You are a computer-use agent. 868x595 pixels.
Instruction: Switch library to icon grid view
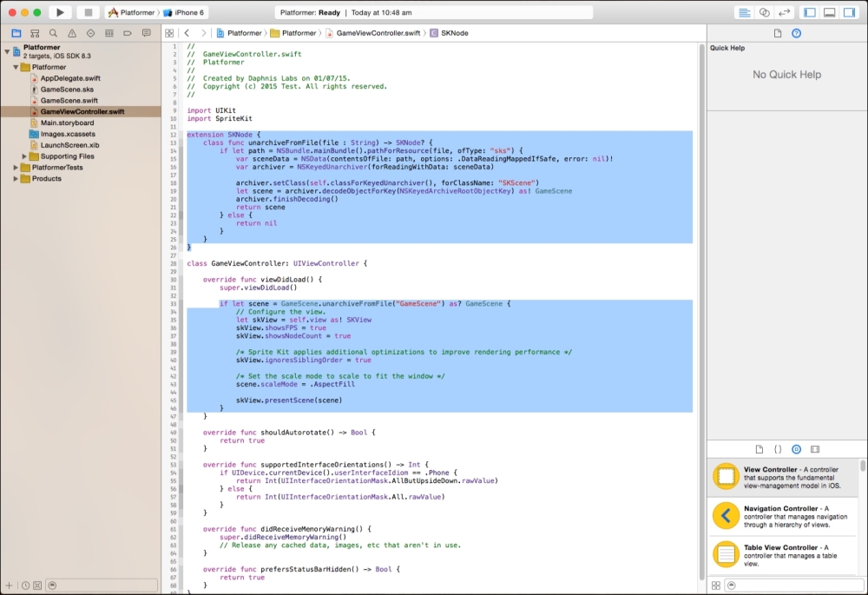(716, 585)
